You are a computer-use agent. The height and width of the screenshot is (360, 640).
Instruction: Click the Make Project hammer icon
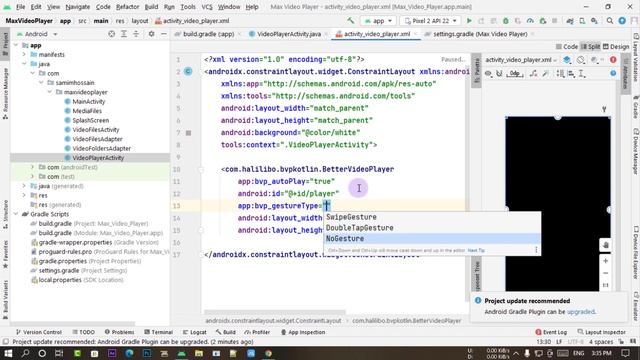point(351,20)
